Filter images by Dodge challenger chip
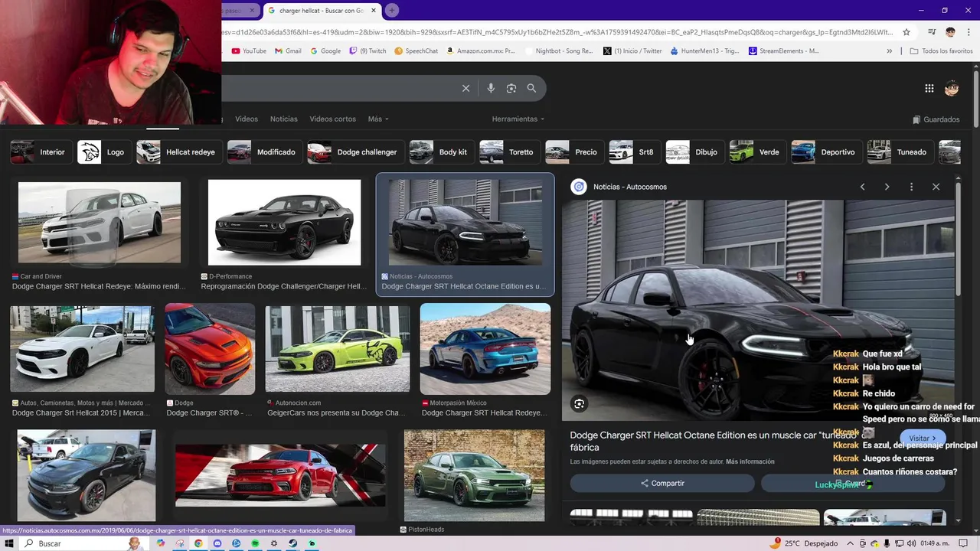 tap(355, 152)
